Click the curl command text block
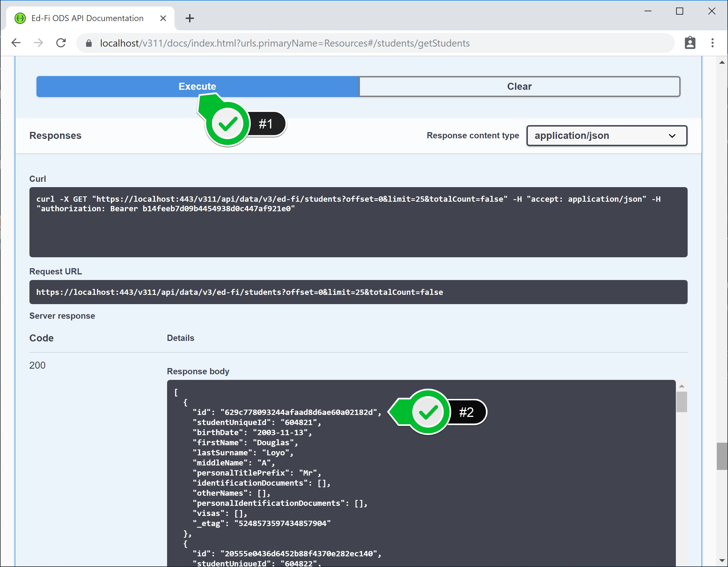 tap(358, 222)
